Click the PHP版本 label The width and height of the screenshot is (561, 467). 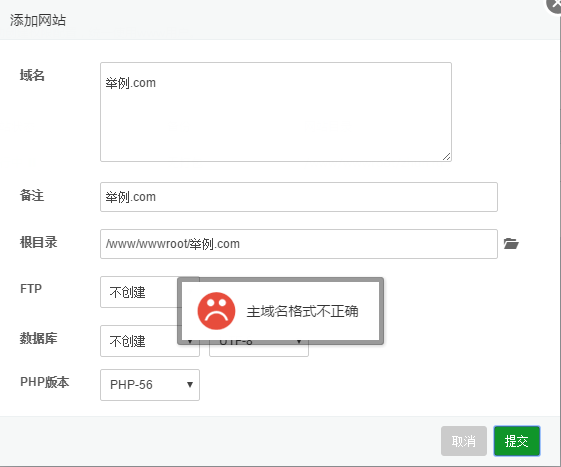44,382
